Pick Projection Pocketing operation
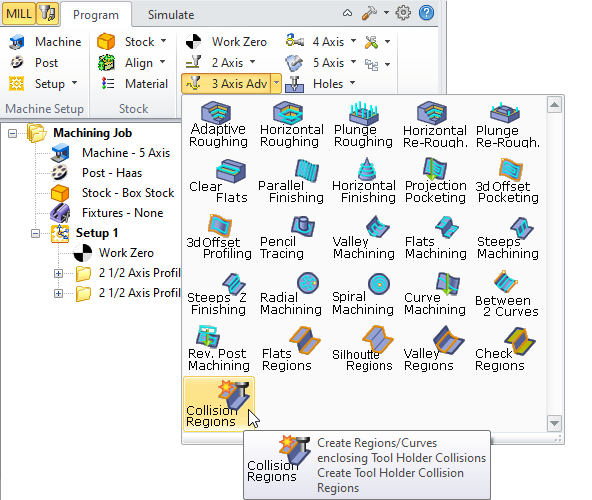 coord(435,181)
